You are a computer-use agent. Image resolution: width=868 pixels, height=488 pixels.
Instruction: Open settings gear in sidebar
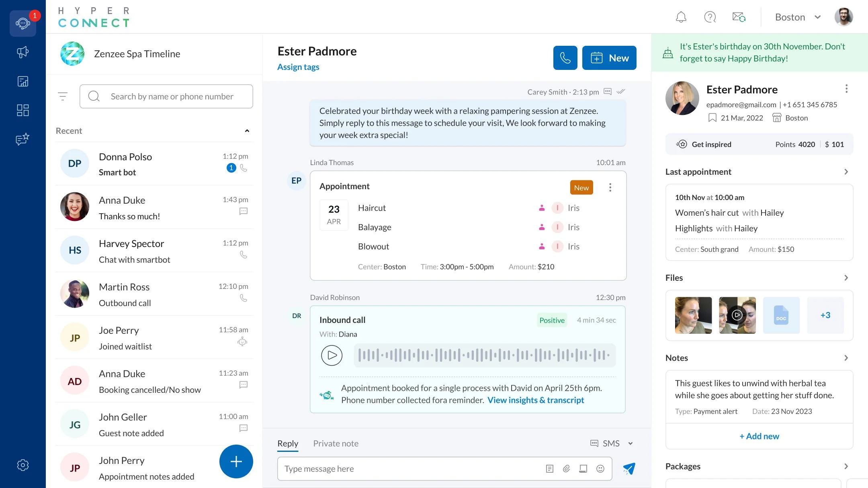click(23, 465)
